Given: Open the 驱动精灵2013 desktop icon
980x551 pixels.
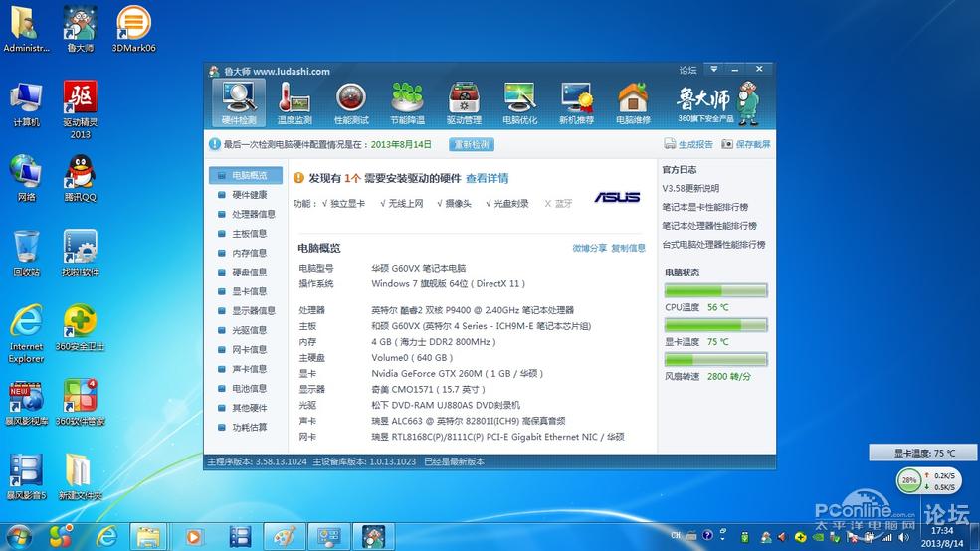Looking at the screenshot, I should pyautogui.click(x=80, y=109).
